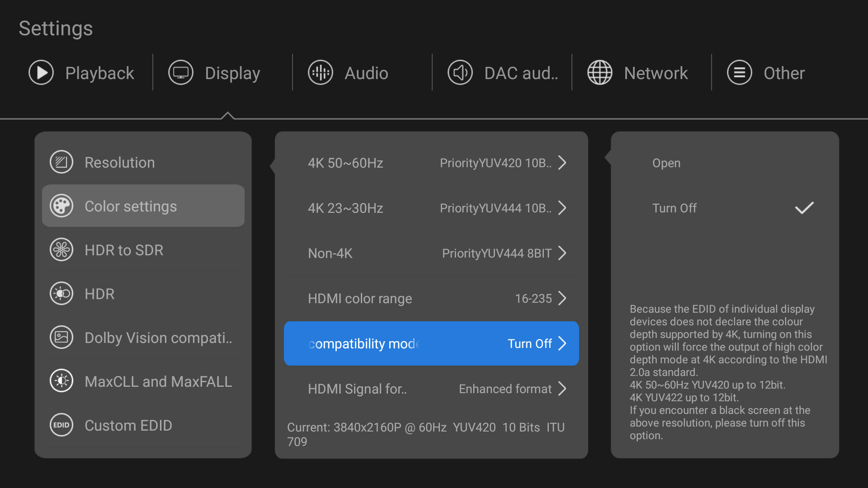
Task: Click the Enhanced format value
Action: 505,389
